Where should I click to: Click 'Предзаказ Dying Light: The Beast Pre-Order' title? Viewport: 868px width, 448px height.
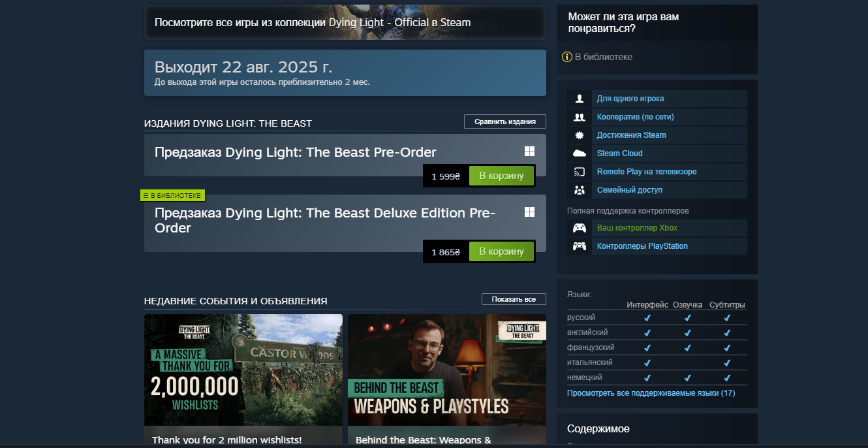coord(296,153)
